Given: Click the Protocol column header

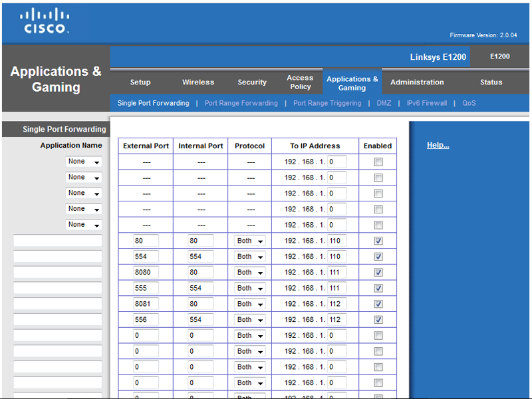Looking at the screenshot, I should 250,146.
